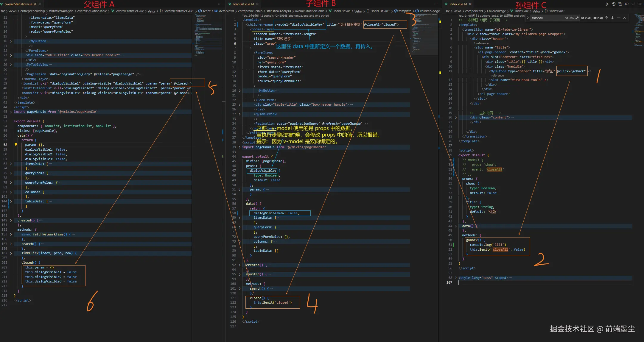Open the file history timeline icon

(x=613, y=4)
